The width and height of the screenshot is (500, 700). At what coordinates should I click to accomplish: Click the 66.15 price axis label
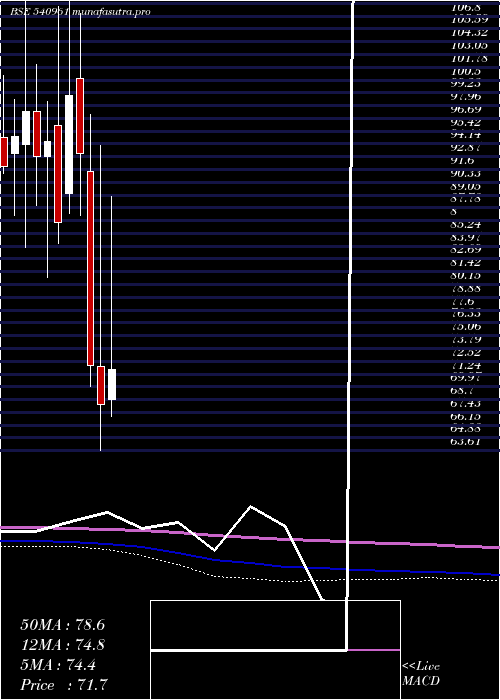[467, 417]
